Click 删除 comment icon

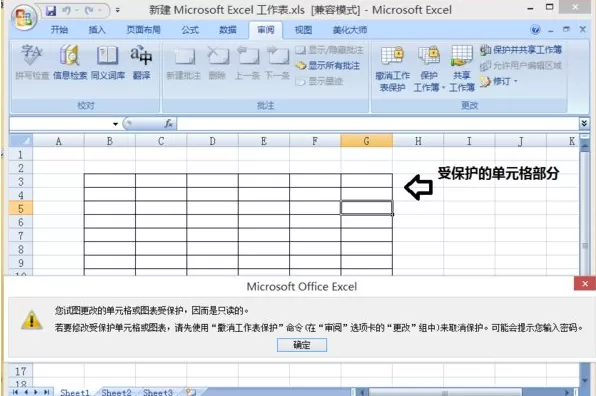[217, 62]
